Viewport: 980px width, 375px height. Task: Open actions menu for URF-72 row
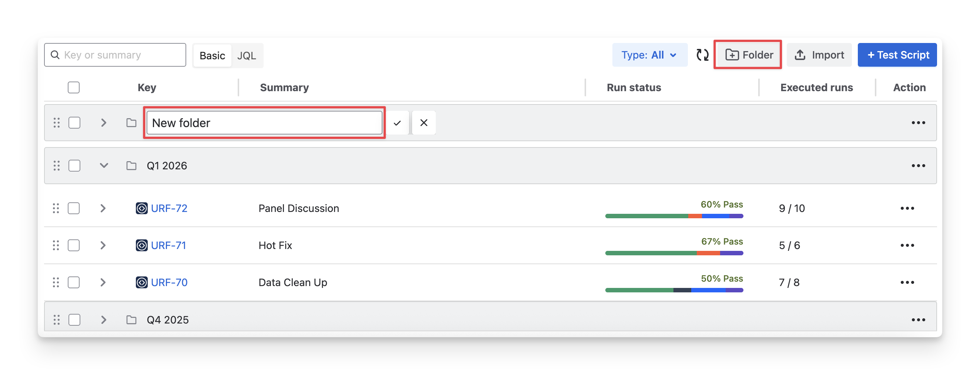[907, 208]
